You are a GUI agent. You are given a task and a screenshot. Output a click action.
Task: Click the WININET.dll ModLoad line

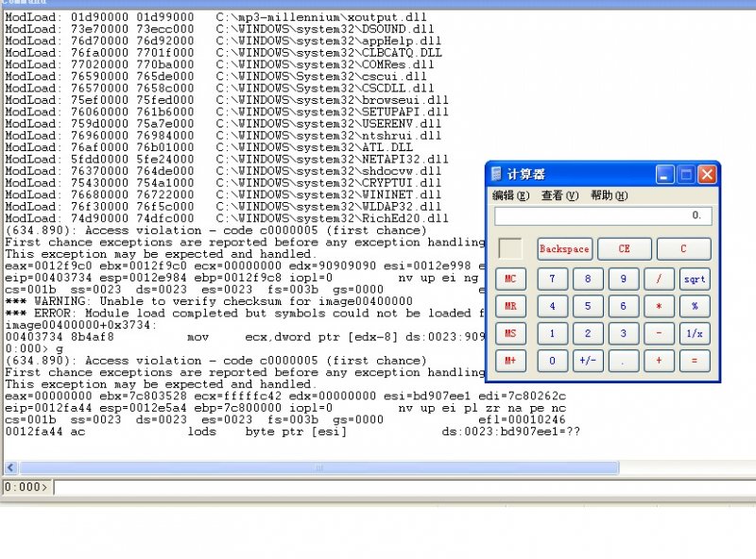[x=223, y=195]
